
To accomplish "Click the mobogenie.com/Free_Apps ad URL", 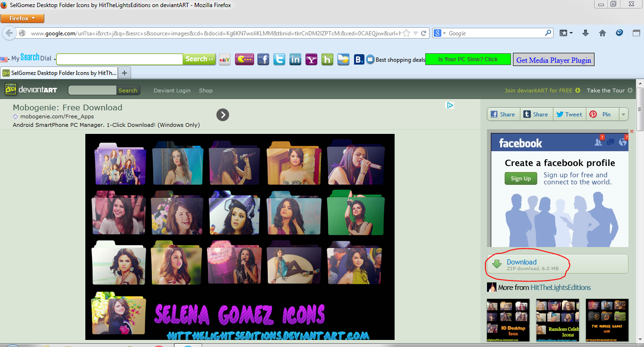I will point(57,116).
